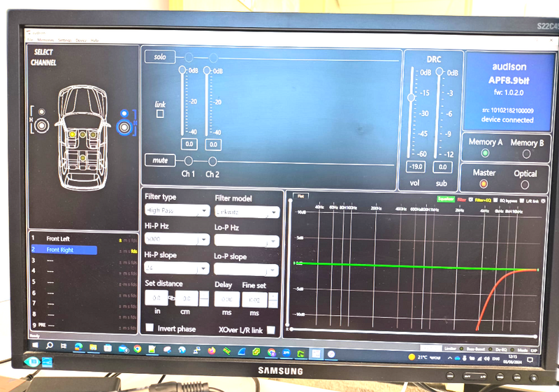The height and width of the screenshot is (392, 559).
Task: Click the rear seat listening position dot
Action: tap(82, 157)
